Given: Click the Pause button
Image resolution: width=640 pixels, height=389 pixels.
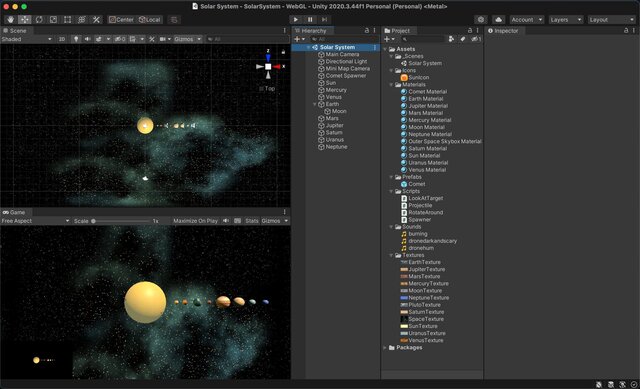Looking at the screenshot, I should 310,20.
